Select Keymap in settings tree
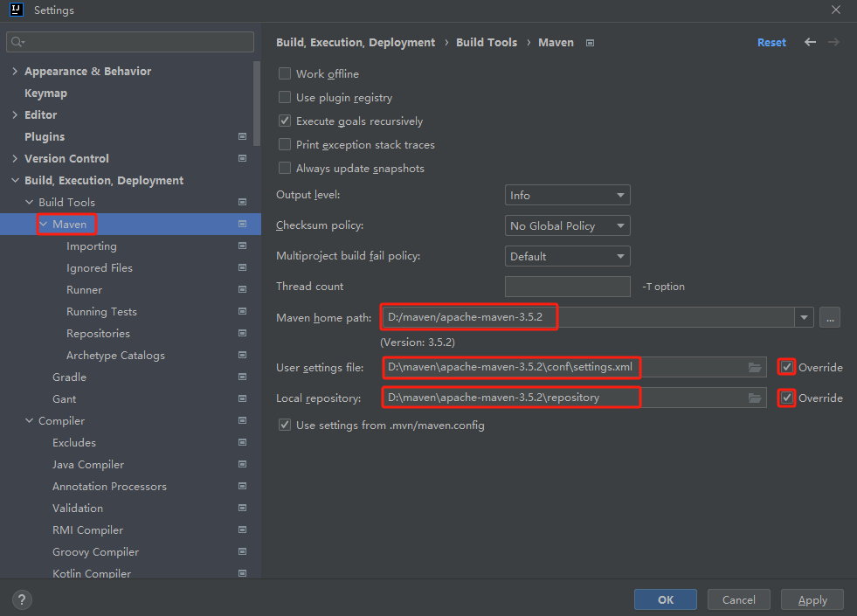This screenshot has width=857, height=616. pyautogui.click(x=46, y=93)
